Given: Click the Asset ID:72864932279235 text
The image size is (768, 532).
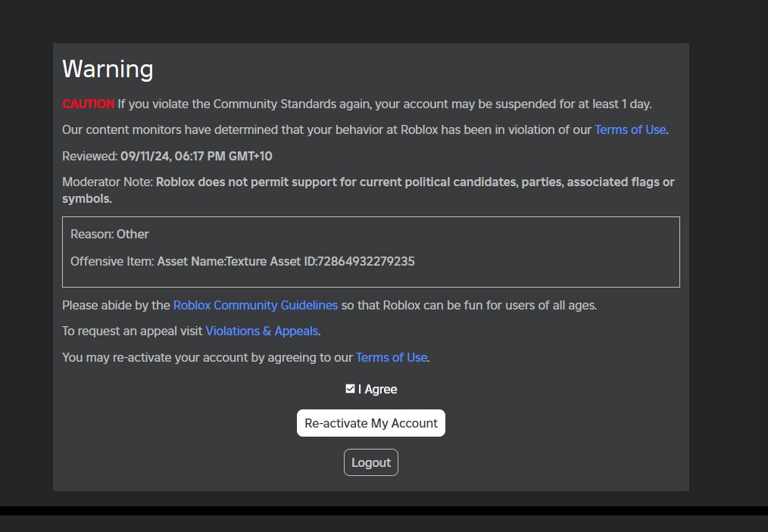Looking at the screenshot, I should click(342, 261).
